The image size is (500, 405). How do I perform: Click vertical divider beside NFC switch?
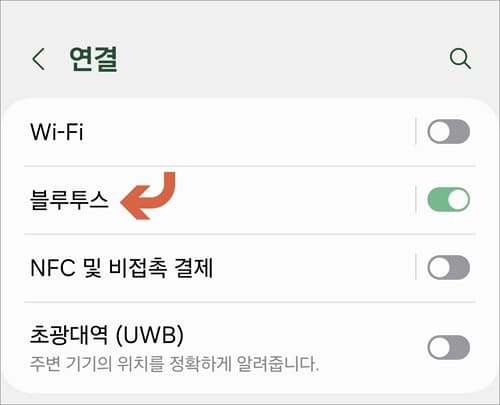[416, 267]
